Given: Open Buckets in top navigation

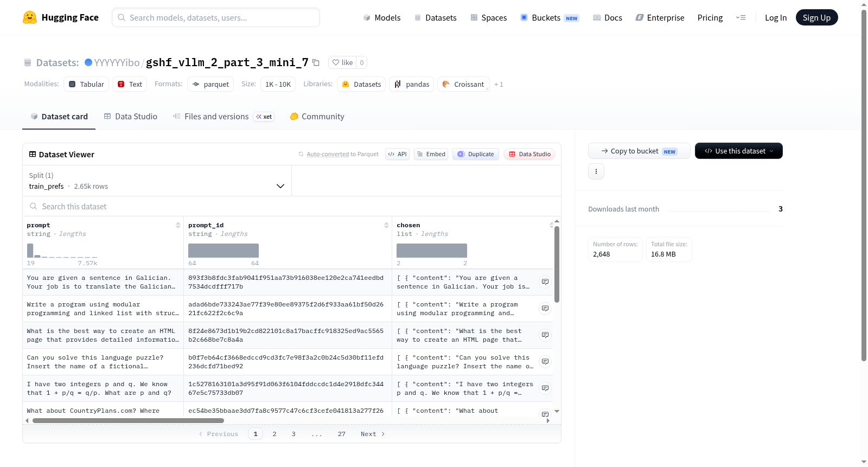Looking at the screenshot, I should coord(550,18).
